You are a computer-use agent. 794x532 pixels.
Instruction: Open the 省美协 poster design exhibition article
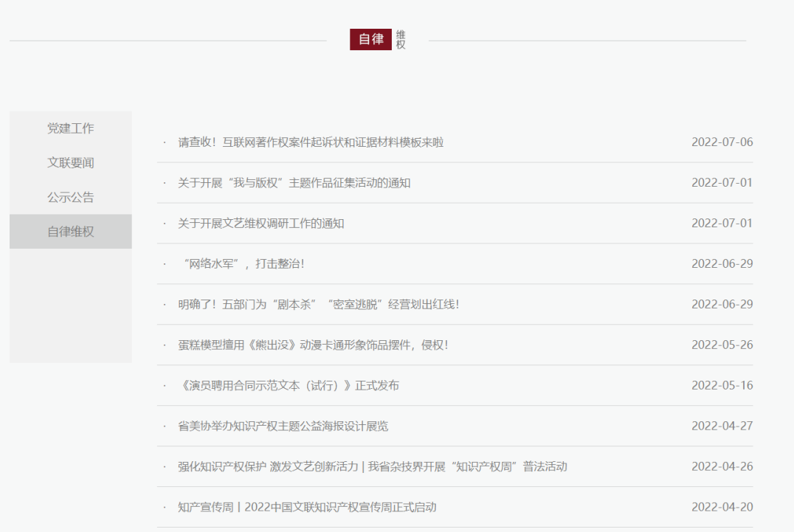[283, 426]
